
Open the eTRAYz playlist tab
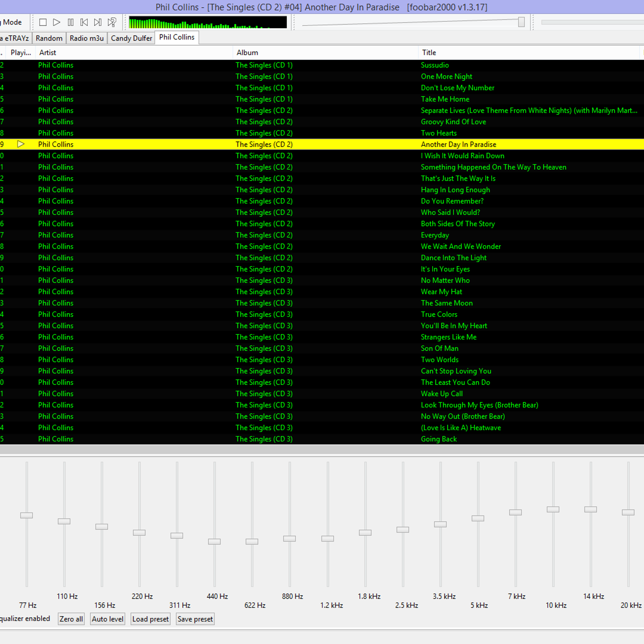15,38
